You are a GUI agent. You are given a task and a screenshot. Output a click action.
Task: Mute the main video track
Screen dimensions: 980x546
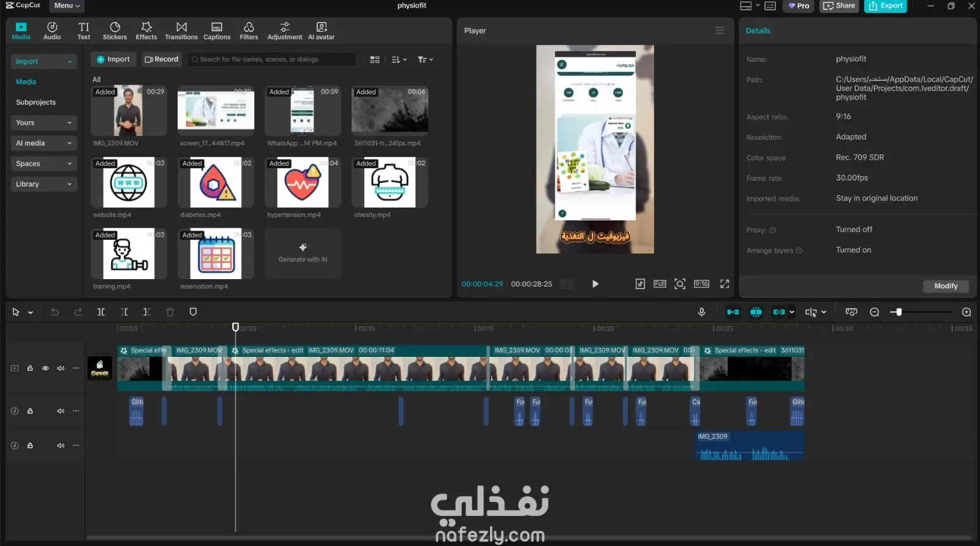click(61, 368)
